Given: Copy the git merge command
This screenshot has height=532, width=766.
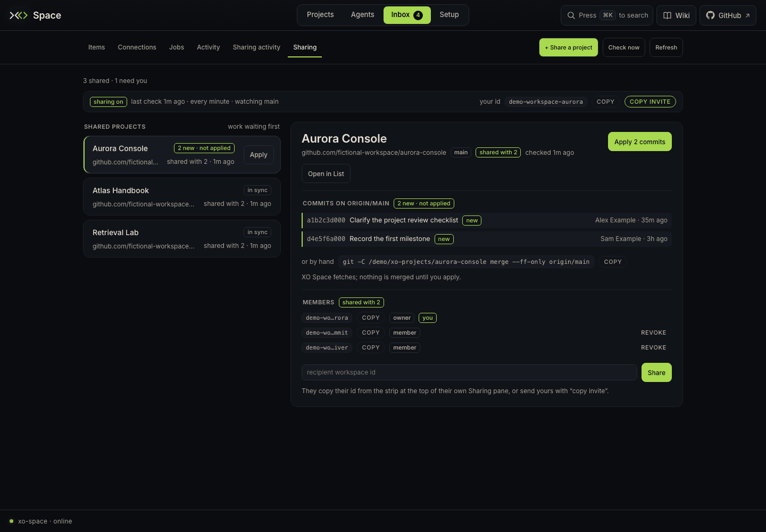Looking at the screenshot, I should (613, 262).
